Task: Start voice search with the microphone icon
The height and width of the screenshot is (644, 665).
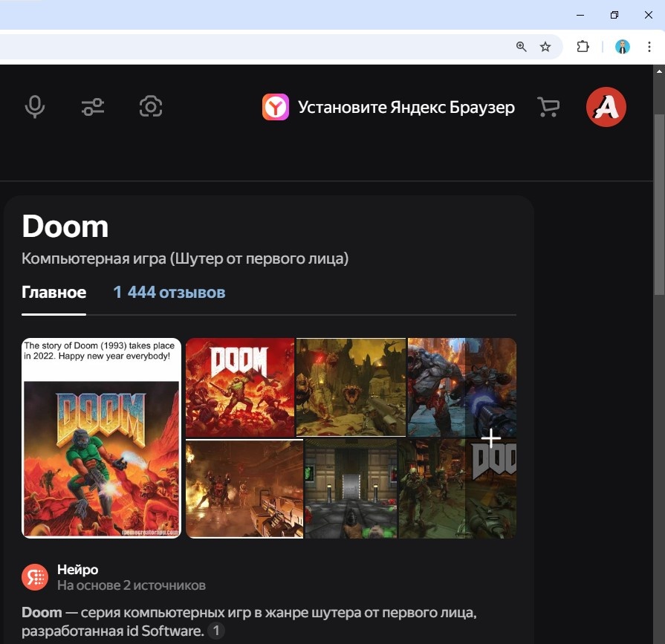Action: tap(35, 106)
